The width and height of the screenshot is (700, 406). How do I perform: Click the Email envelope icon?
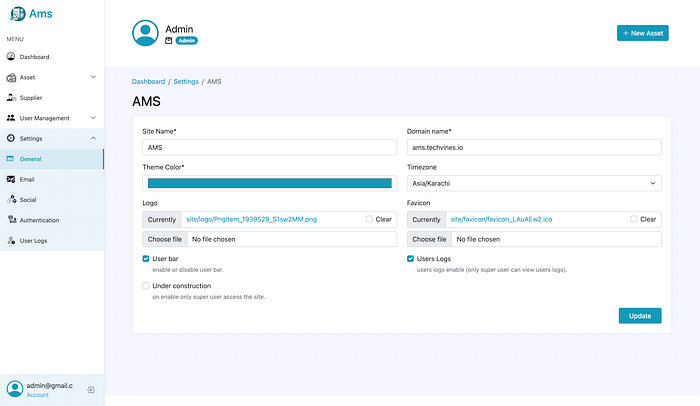point(11,179)
